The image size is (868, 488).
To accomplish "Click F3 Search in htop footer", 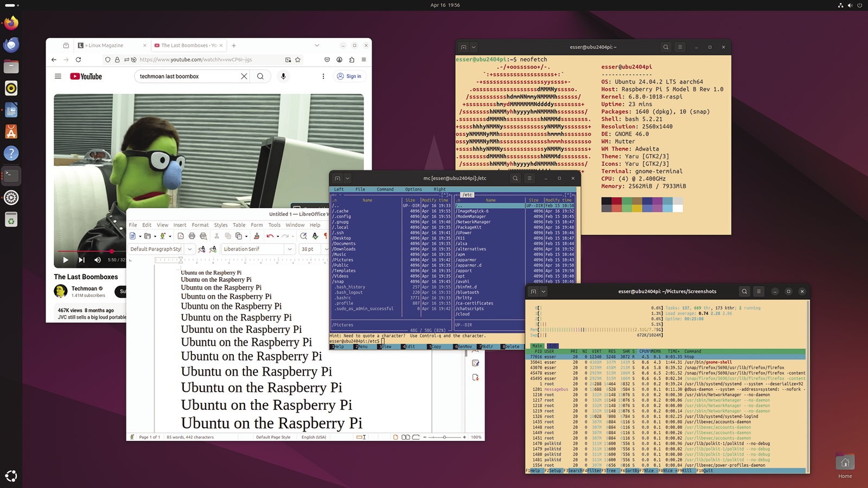I will (573, 471).
